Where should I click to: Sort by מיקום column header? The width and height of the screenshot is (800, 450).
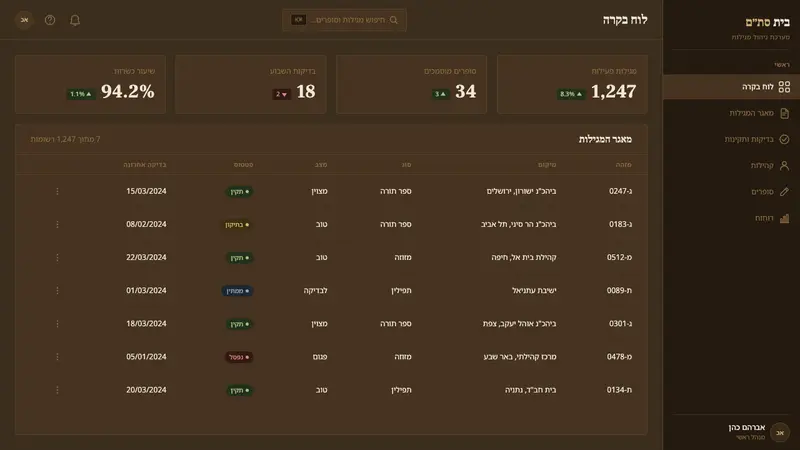pos(547,165)
